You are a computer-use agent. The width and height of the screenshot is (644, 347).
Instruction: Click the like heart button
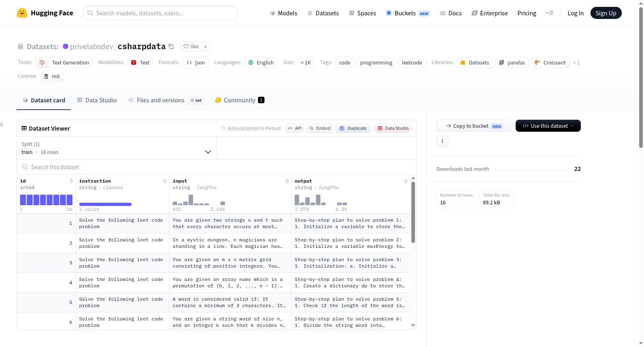coord(191,46)
